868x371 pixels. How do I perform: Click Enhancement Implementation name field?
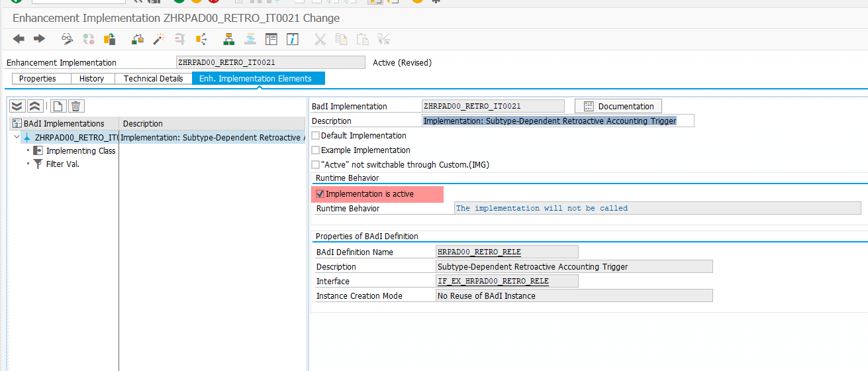pos(271,62)
